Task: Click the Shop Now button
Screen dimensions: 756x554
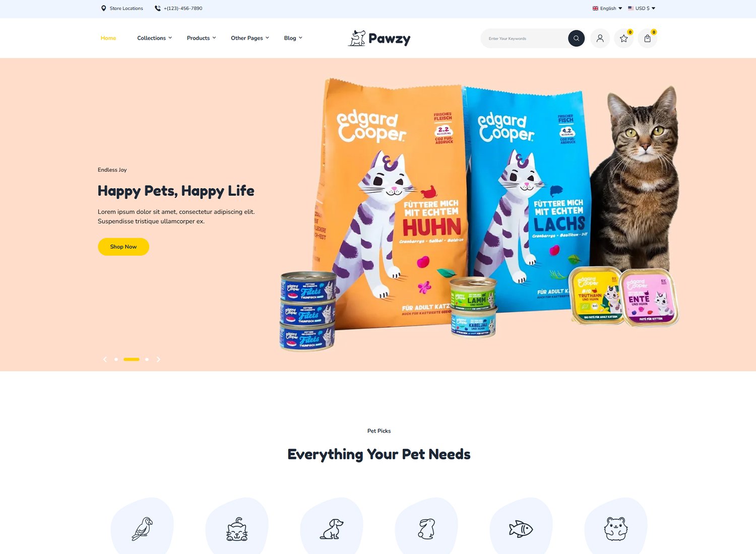Action: point(123,247)
